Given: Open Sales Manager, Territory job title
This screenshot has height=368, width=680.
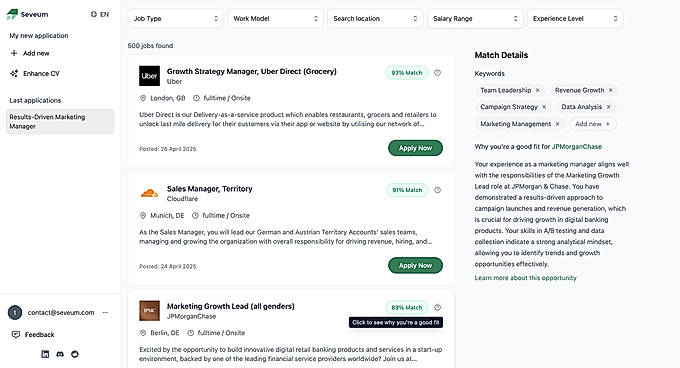Looking at the screenshot, I should pyautogui.click(x=209, y=189).
